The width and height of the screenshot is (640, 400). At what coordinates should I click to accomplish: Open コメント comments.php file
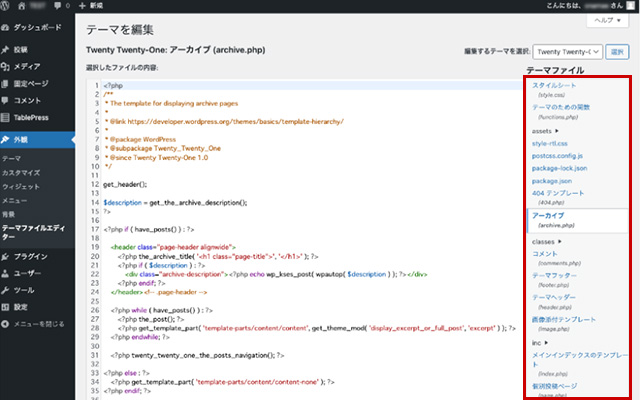click(x=544, y=254)
